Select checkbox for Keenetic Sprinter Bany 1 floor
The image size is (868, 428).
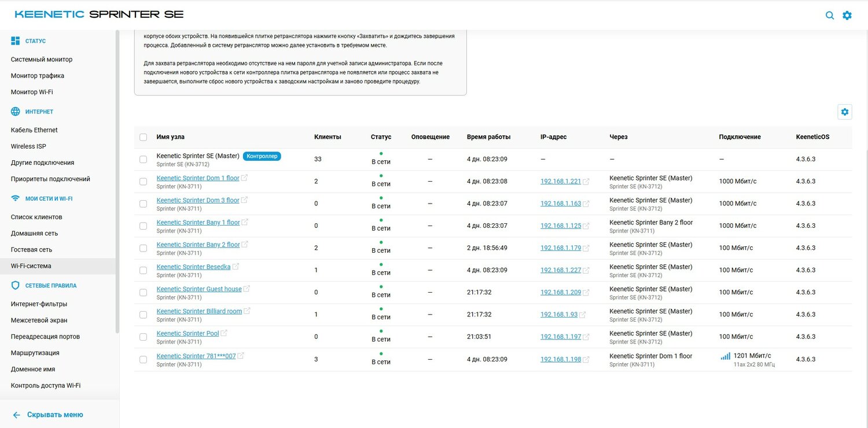click(144, 226)
